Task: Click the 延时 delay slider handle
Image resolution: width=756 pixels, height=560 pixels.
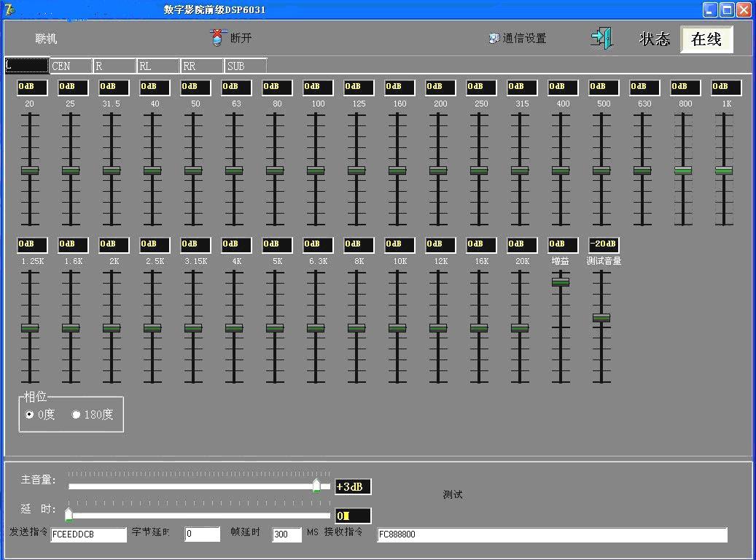Action: 69,515
